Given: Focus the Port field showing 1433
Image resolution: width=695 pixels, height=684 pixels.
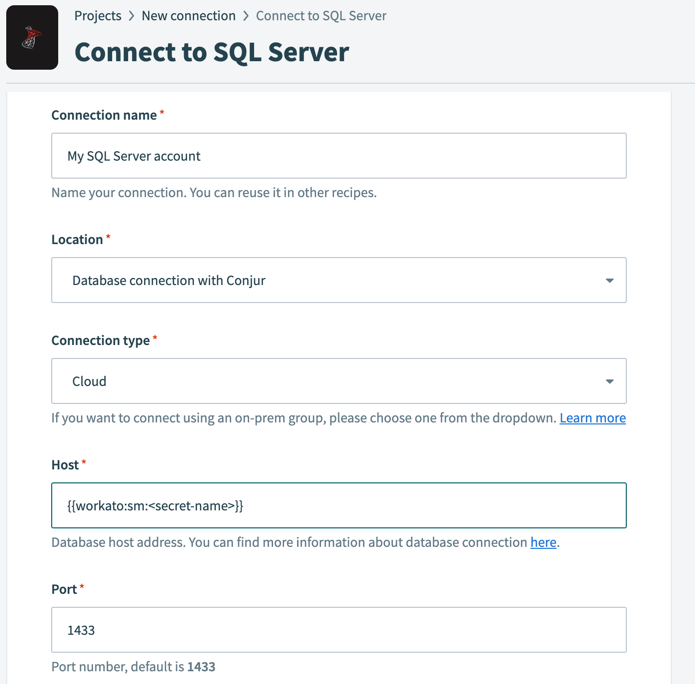Looking at the screenshot, I should point(339,630).
